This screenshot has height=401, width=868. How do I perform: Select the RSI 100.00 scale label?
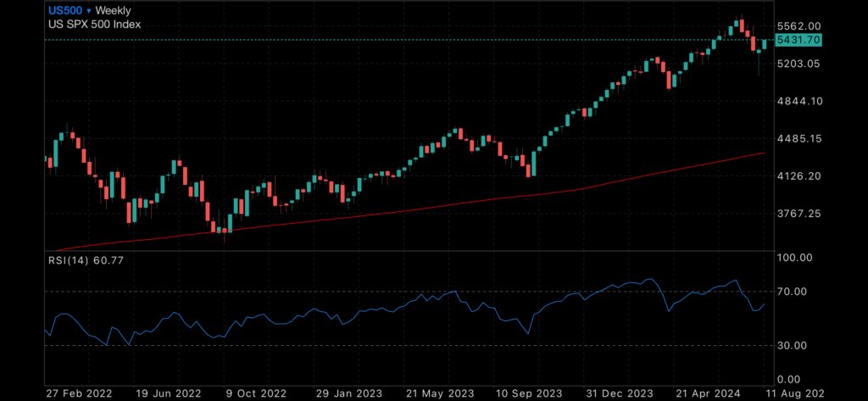click(x=795, y=258)
